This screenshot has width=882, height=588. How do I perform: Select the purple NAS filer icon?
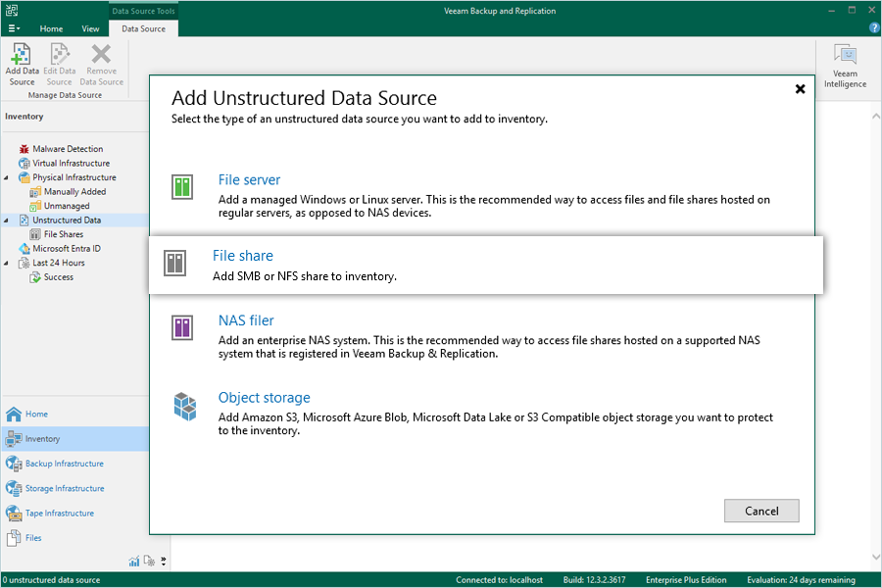point(182,327)
